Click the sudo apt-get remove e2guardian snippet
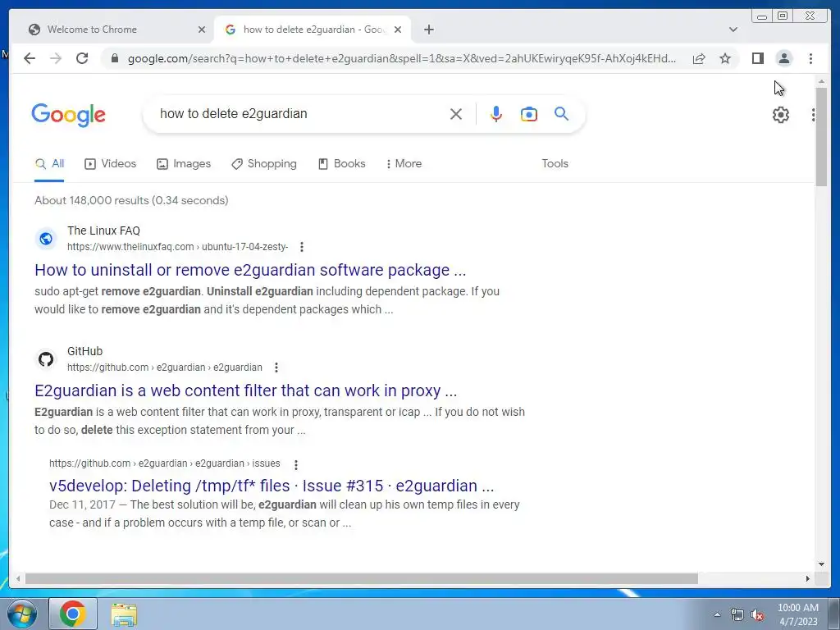The width and height of the screenshot is (840, 630). 267,300
